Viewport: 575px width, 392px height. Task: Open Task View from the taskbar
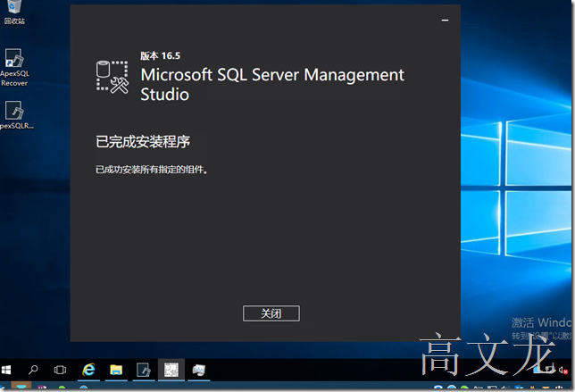pyautogui.click(x=60, y=370)
